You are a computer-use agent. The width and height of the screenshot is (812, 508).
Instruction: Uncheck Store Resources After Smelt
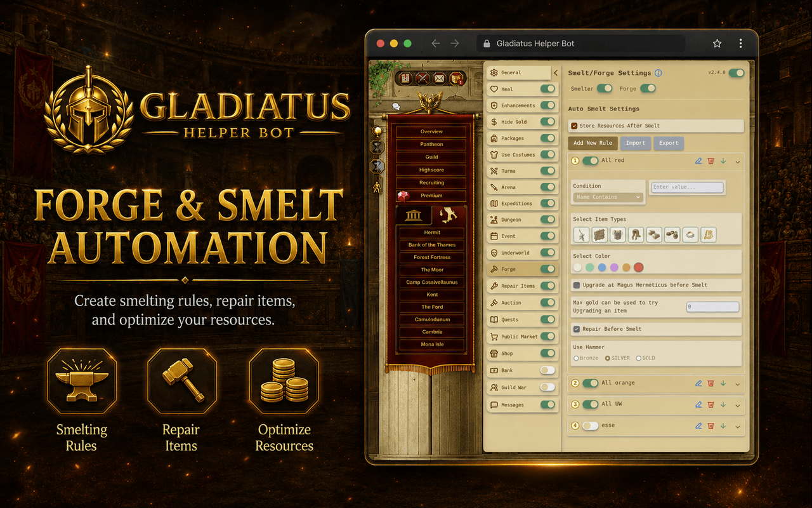click(575, 126)
